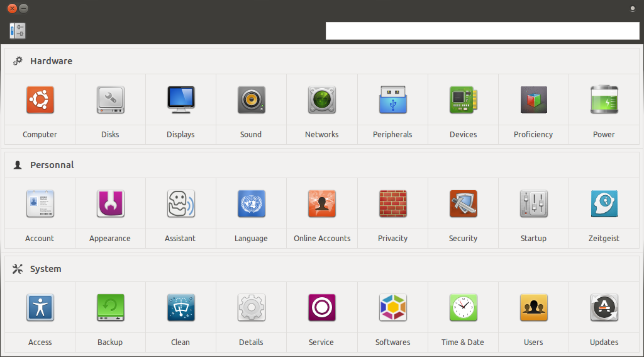
Task: Click the Hardware section heading
Action: point(52,61)
